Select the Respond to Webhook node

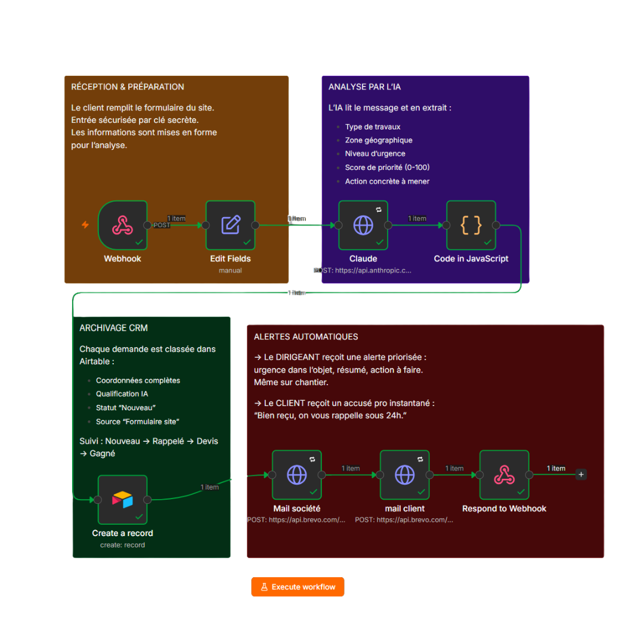pyautogui.click(x=504, y=475)
